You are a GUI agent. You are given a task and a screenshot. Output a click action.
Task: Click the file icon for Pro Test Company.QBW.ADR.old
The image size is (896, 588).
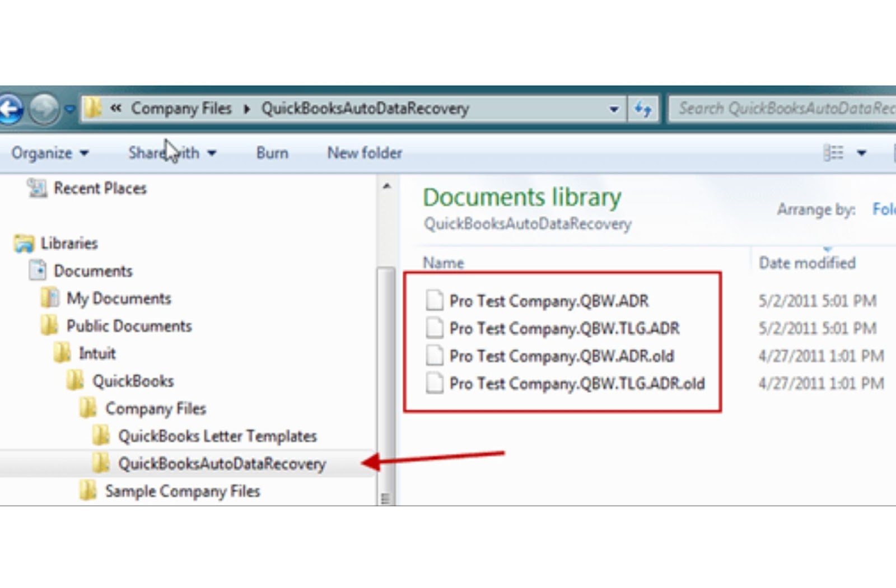pyautogui.click(x=435, y=356)
